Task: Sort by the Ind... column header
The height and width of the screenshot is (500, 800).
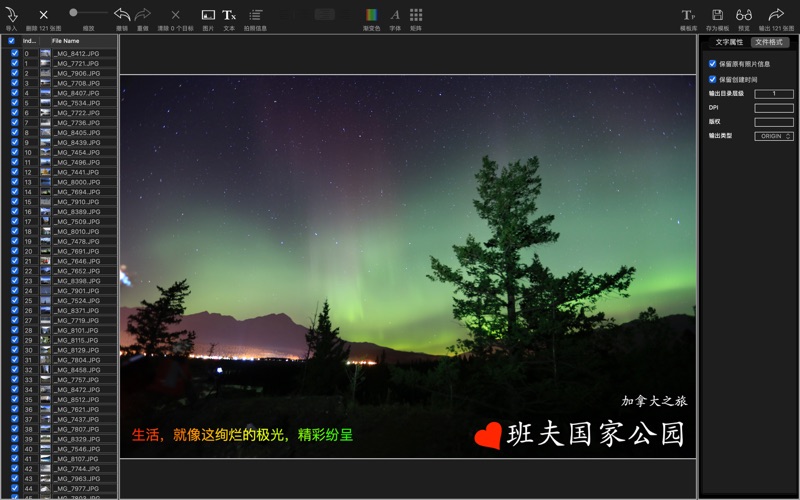Action: (29, 41)
